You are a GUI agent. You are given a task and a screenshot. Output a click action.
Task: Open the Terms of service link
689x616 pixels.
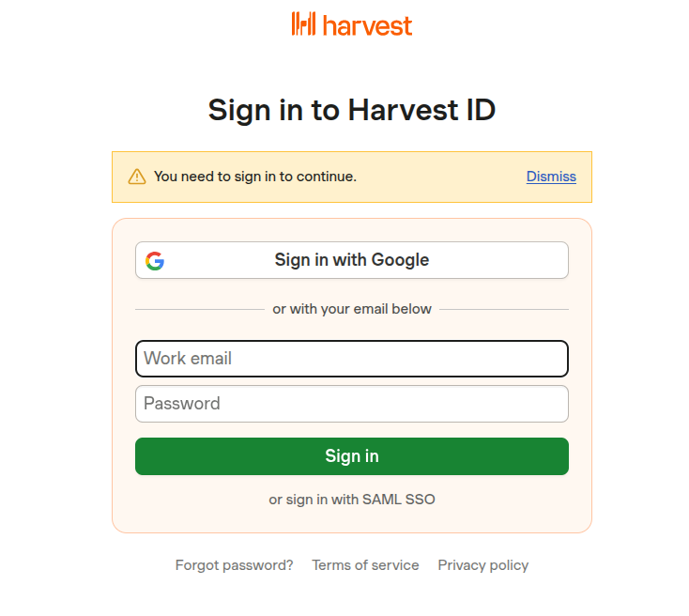point(365,565)
